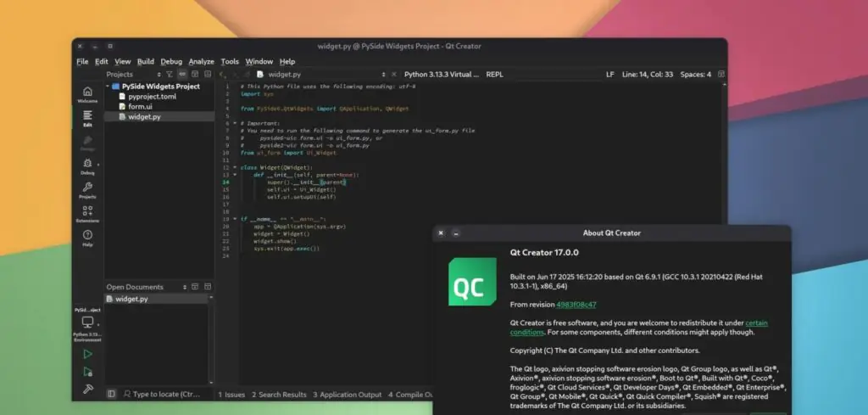Split the editor using top-right icon

[721, 74]
